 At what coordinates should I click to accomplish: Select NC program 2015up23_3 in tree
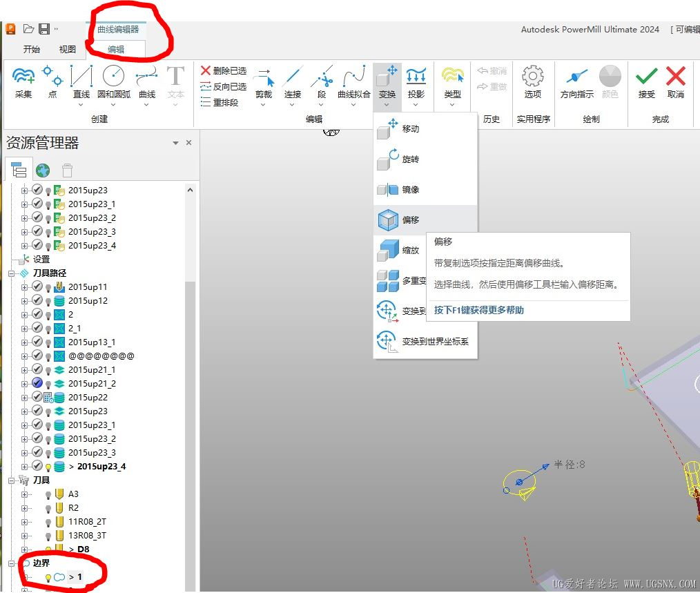pyautogui.click(x=92, y=232)
